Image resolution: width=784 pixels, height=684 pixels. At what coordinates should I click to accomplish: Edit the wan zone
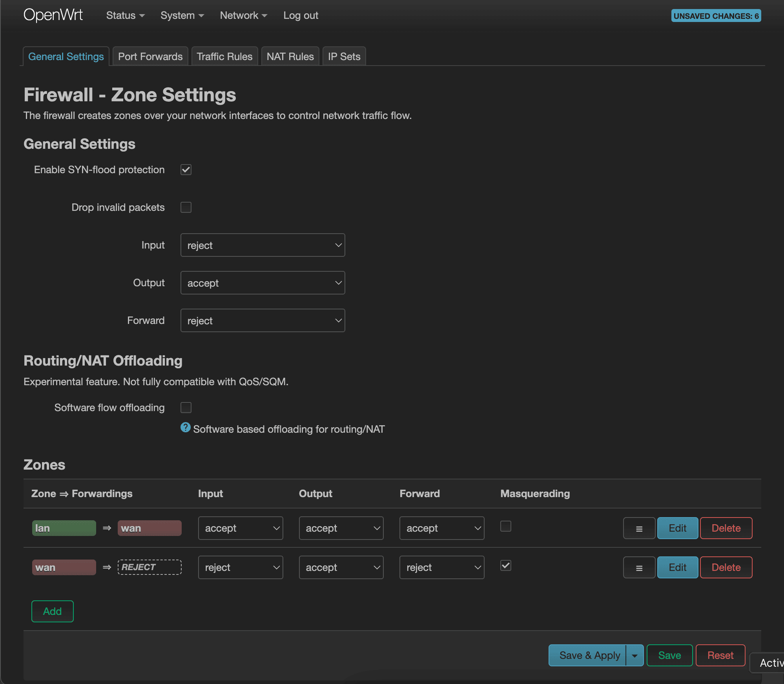click(678, 567)
